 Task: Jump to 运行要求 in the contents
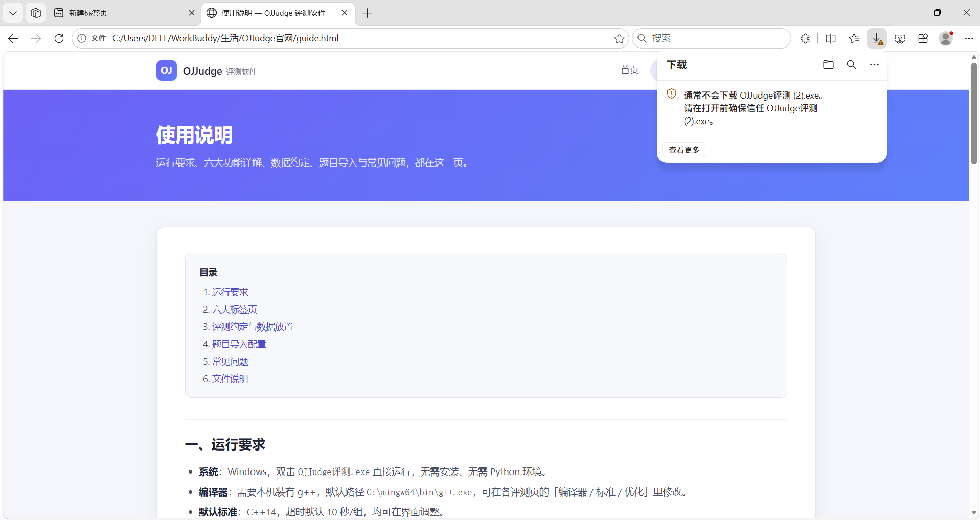tap(230, 292)
